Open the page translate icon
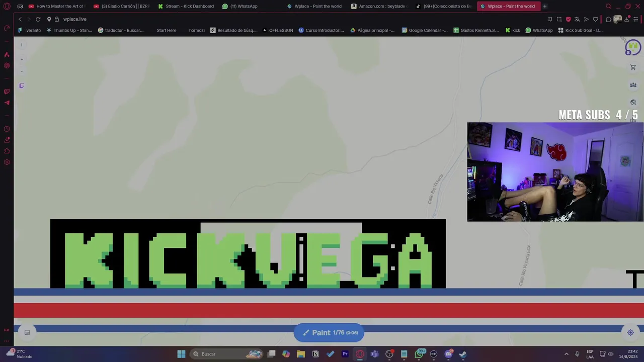Screen dimensions: 644x362 tap(577, 19)
